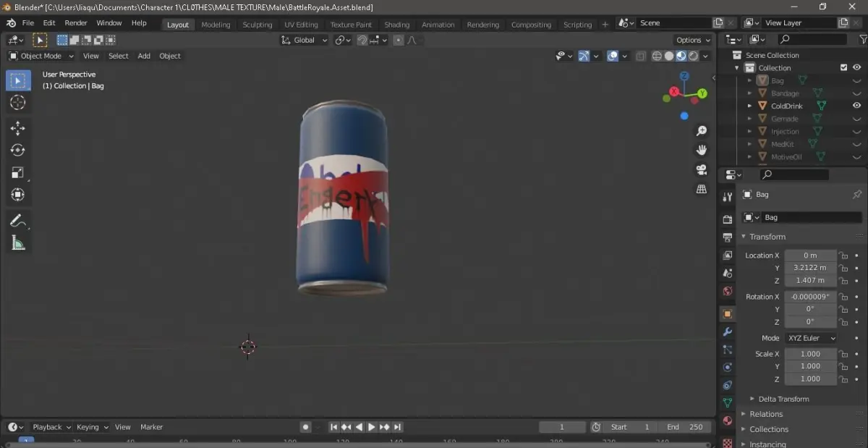Screen dimensions: 868x448
Task: Toggle viewport gizmos
Action: tap(583, 56)
